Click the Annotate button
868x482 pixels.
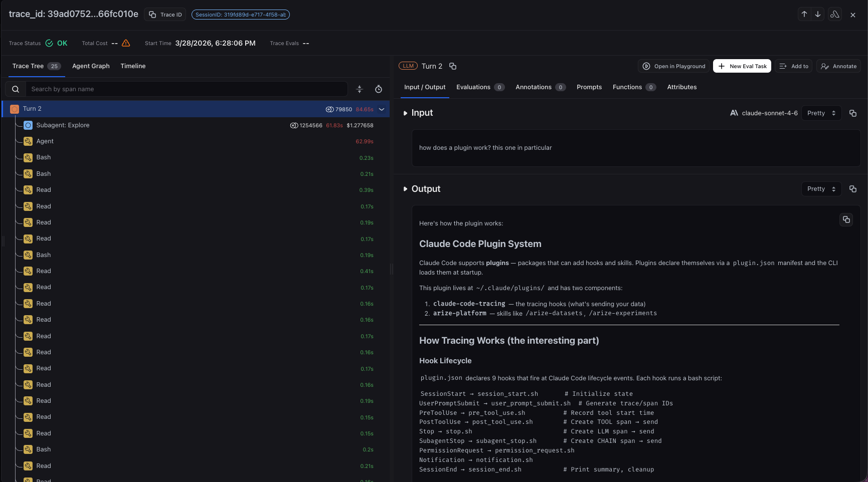tap(838, 66)
